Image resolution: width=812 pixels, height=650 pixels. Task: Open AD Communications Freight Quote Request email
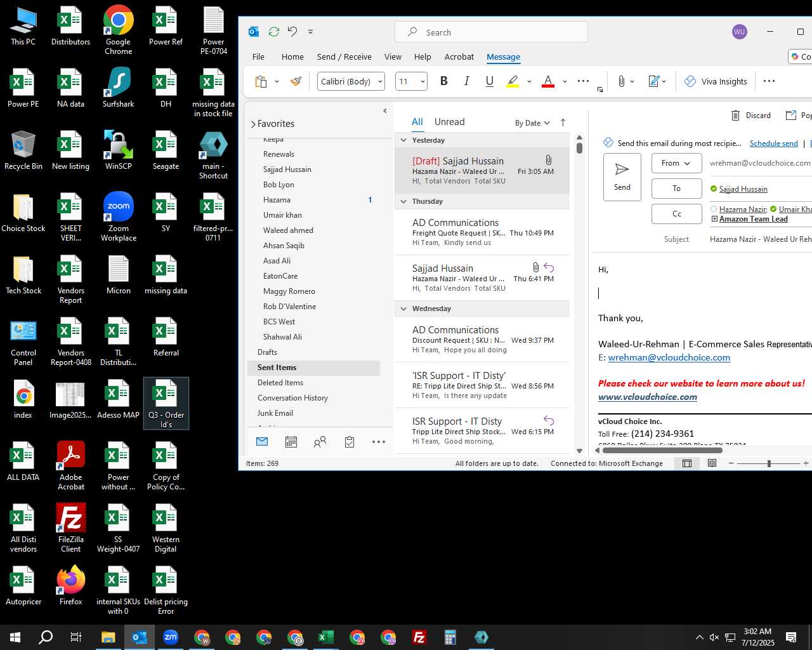(482, 232)
